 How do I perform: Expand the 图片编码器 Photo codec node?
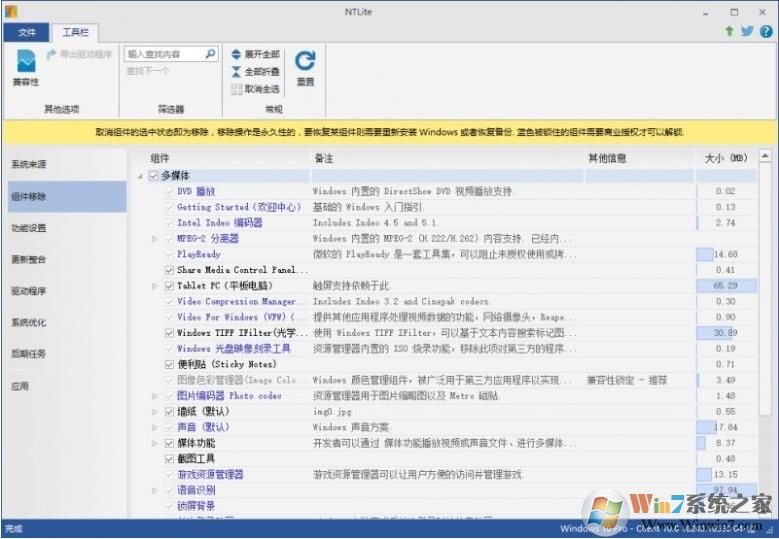coord(155,396)
